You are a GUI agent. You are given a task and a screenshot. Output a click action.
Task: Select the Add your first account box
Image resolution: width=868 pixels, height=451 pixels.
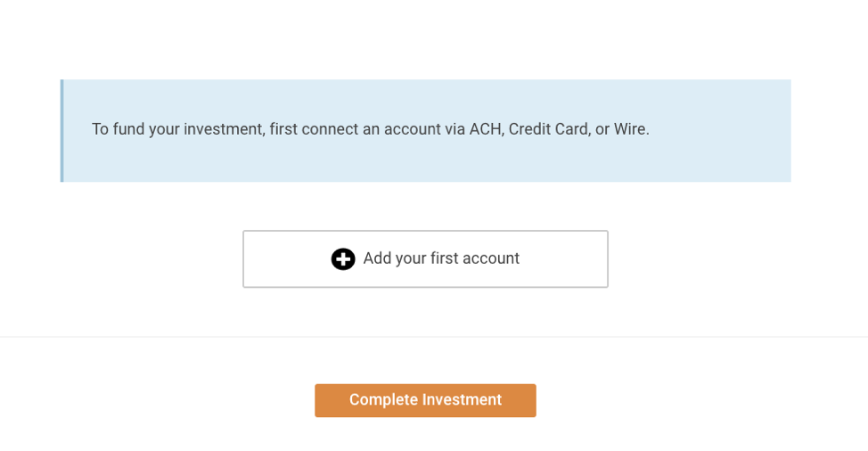click(x=425, y=259)
